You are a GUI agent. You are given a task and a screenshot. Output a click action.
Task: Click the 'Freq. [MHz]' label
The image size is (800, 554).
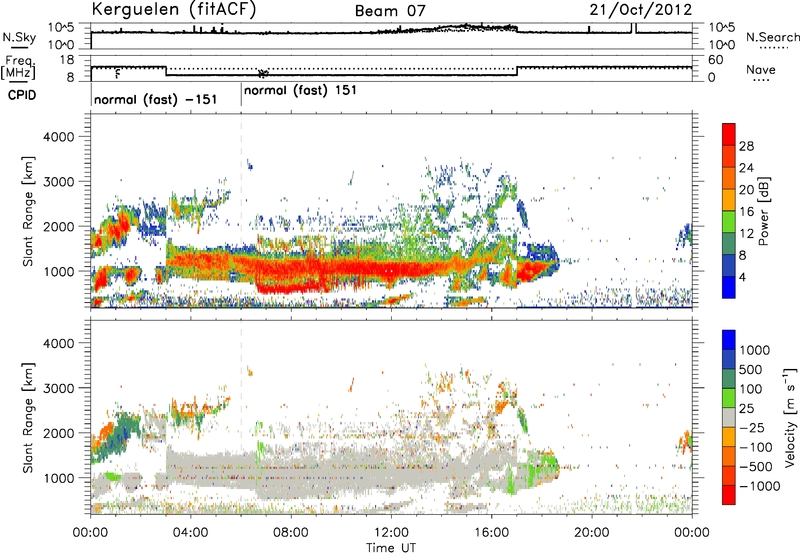[x=18, y=68]
